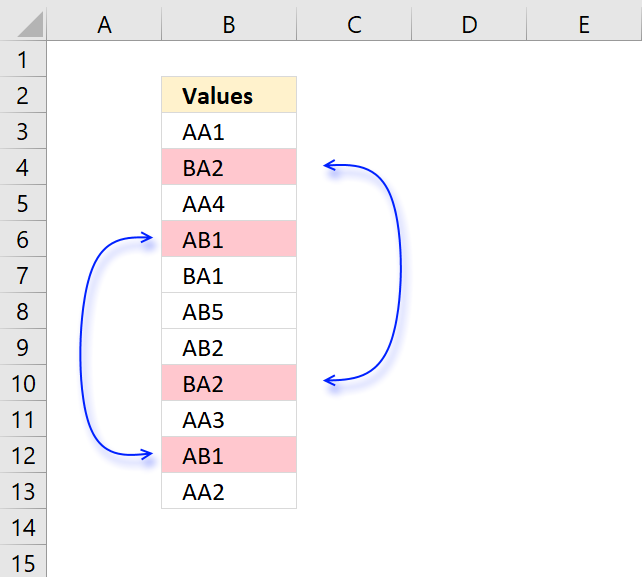
Task: Select highlighted AB1 cell in row 12
Action: pyautogui.click(x=229, y=455)
